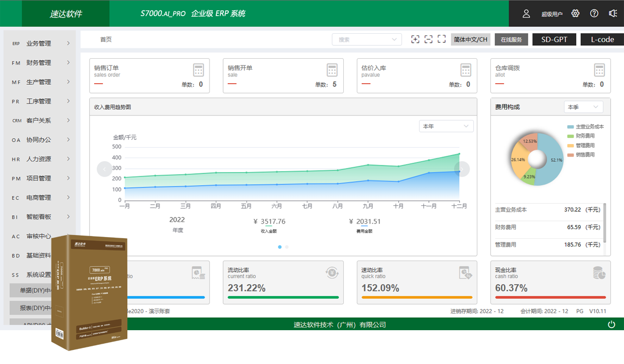Open 审核中心 in the sidebar

pyautogui.click(x=40, y=236)
